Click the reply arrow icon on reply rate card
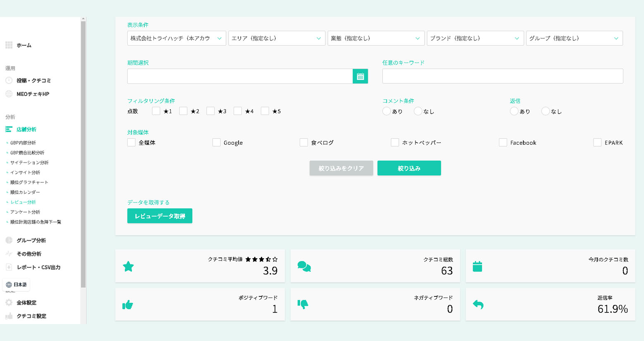This screenshot has height=341, width=644. (478, 305)
